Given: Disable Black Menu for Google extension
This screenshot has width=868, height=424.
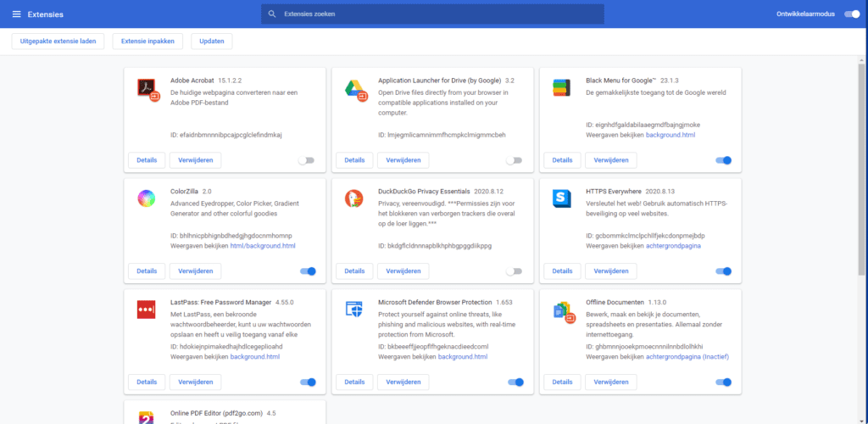Looking at the screenshot, I should [724, 160].
